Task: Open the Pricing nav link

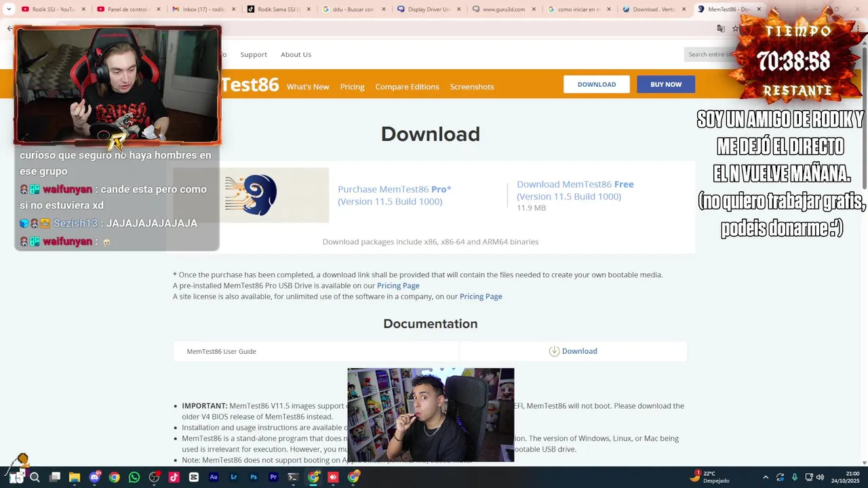Action: click(352, 87)
